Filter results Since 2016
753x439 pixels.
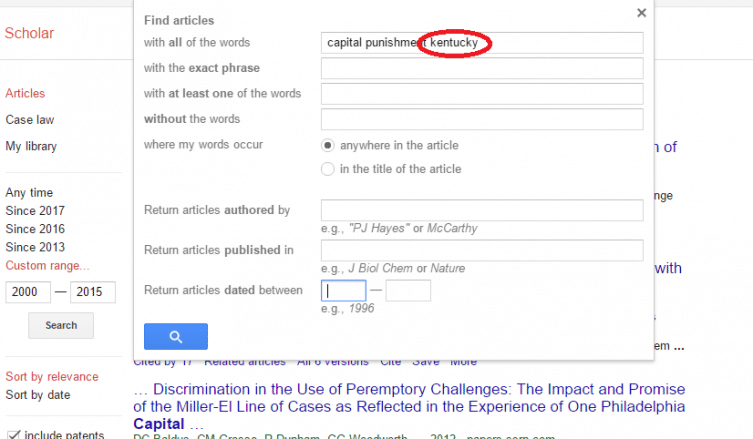tap(35, 229)
